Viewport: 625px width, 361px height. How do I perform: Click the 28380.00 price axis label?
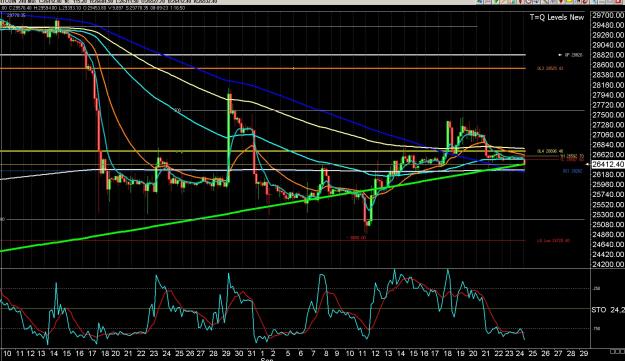(x=608, y=75)
